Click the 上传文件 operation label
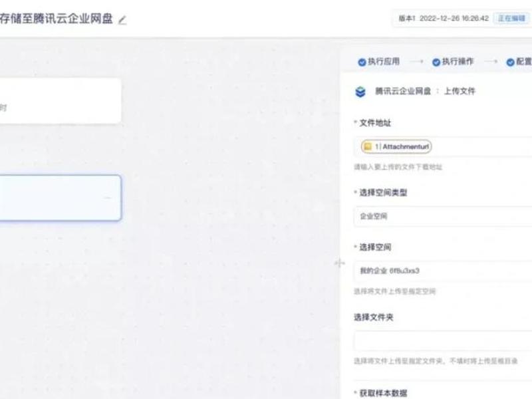Viewport: 532px width, 399px height. (460, 91)
